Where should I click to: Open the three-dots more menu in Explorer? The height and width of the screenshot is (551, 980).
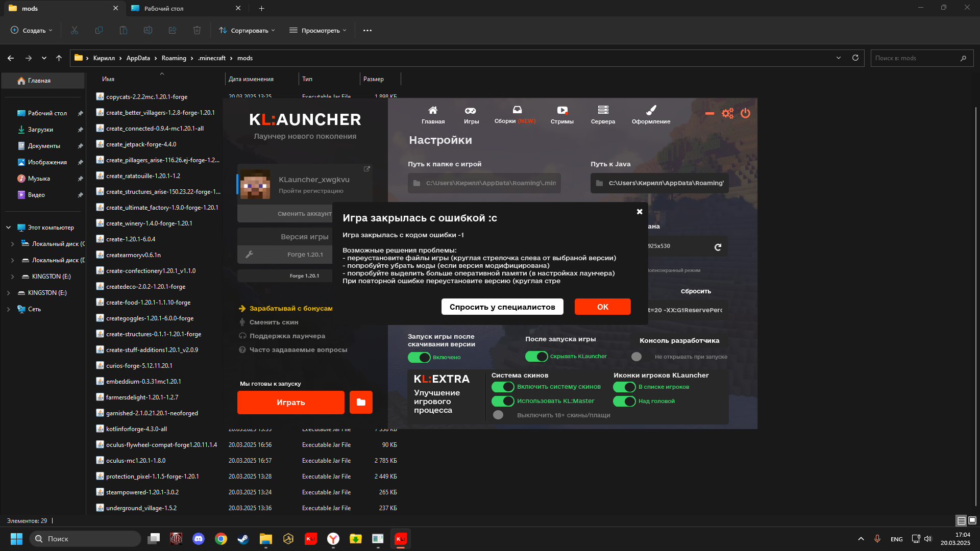tap(367, 30)
